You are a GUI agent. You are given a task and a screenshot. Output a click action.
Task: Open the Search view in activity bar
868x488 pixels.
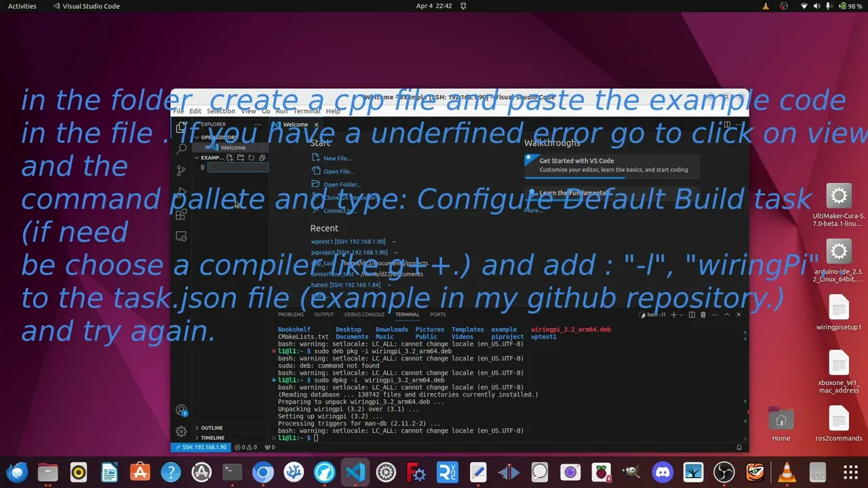pyautogui.click(x=181, y=148)
